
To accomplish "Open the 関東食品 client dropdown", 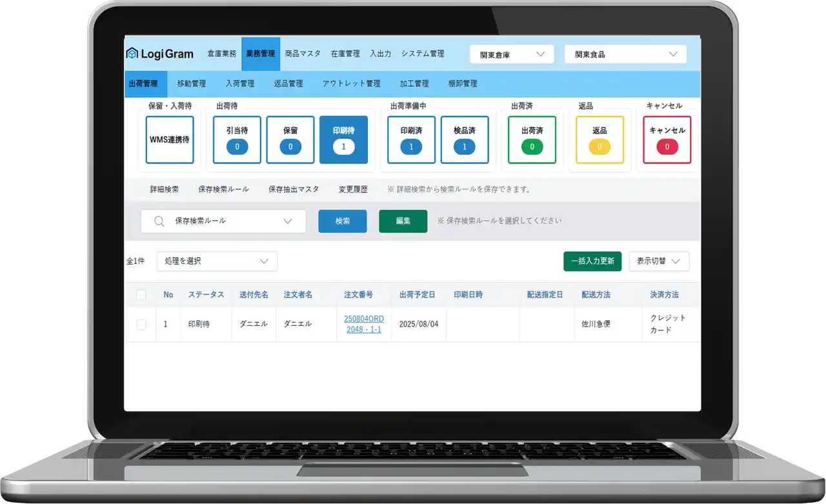I will click(625, 55).
